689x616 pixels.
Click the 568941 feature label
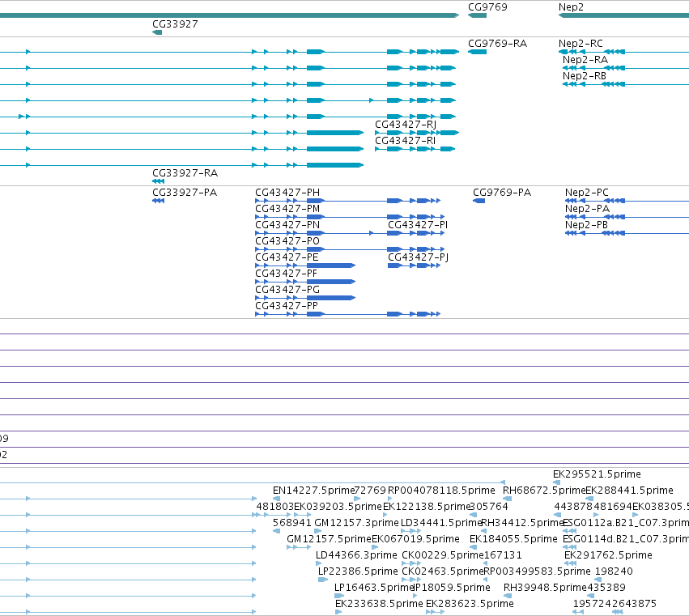coord(291,523)
